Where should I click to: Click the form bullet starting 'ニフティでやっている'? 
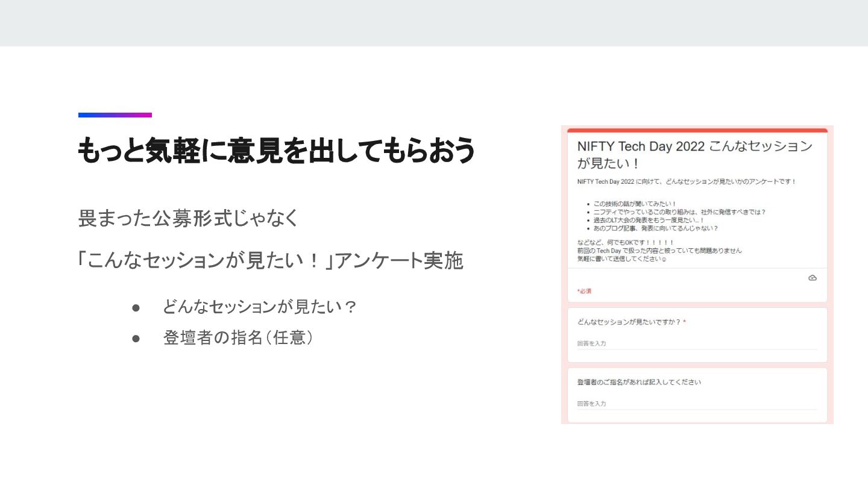click(x=680, y=212)
